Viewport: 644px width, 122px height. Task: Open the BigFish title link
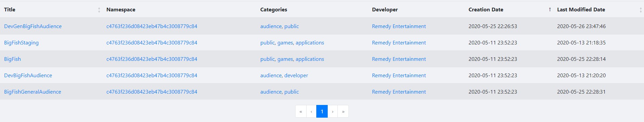pos(12,59)
